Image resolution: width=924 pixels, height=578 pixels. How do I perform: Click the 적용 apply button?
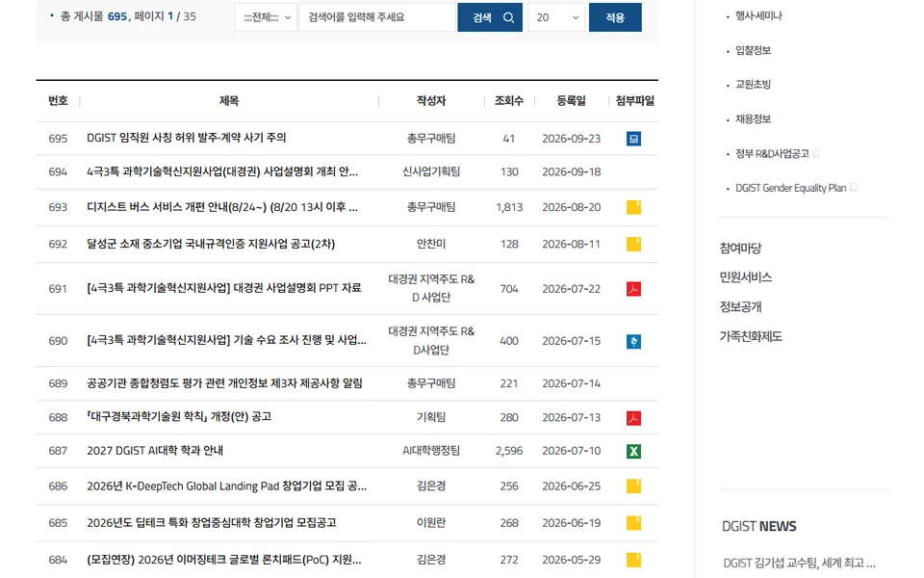point(615,17)
